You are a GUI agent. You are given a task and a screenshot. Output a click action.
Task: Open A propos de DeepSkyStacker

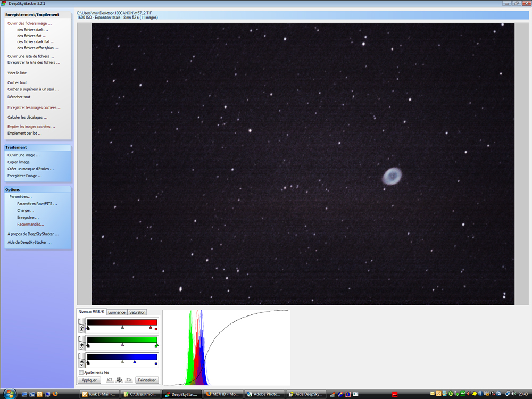(x=33, y=234)
